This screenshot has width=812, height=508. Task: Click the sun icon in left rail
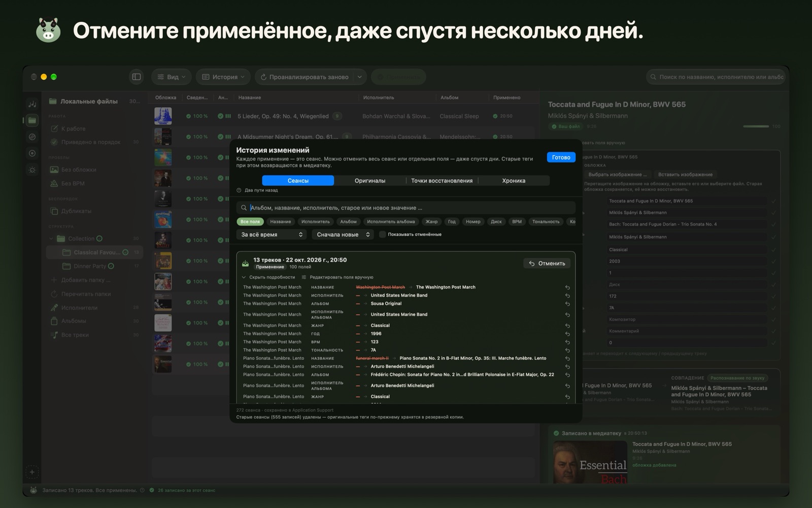(32, 170)
